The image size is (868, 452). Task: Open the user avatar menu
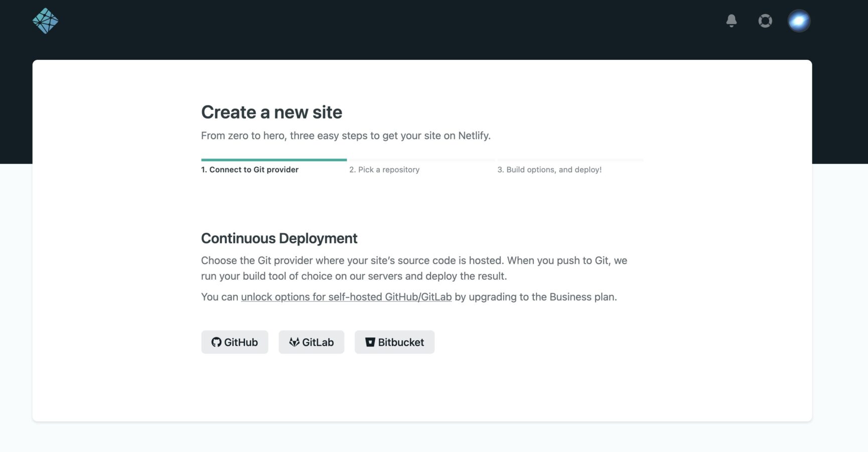799,21
